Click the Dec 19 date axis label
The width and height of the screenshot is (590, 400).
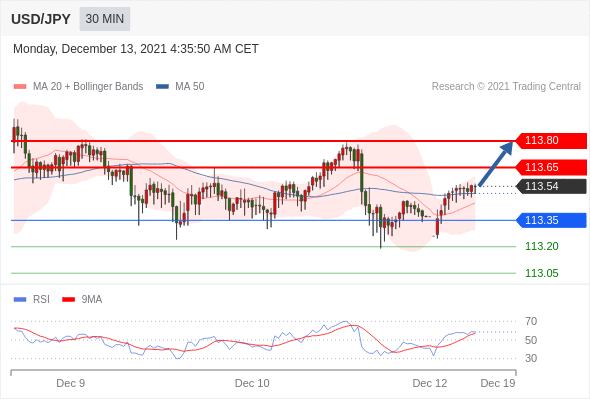(498, 383)
